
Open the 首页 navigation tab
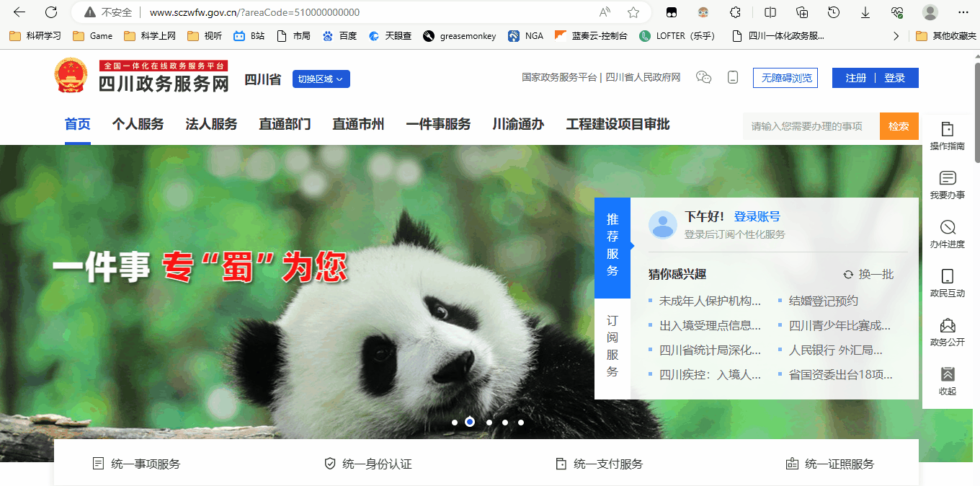pyautogui.click(x=78, y=124)
